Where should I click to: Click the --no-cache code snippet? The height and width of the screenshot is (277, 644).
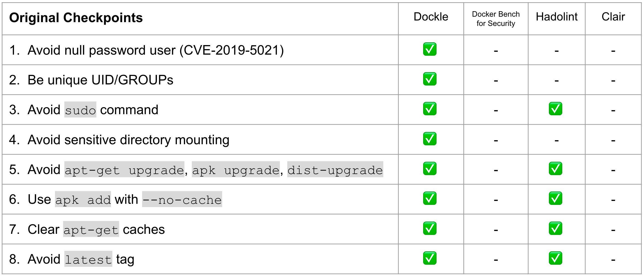(182, 199)
